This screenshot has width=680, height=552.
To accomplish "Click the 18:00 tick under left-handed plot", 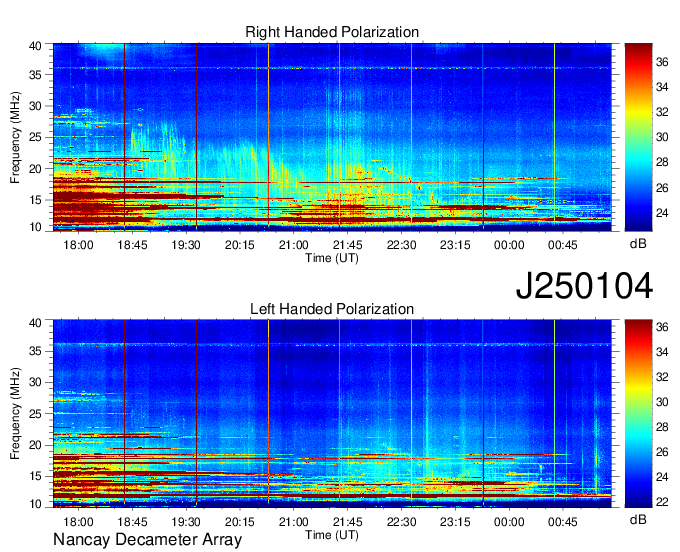I will pyautogui.click(x=78, y=522).
